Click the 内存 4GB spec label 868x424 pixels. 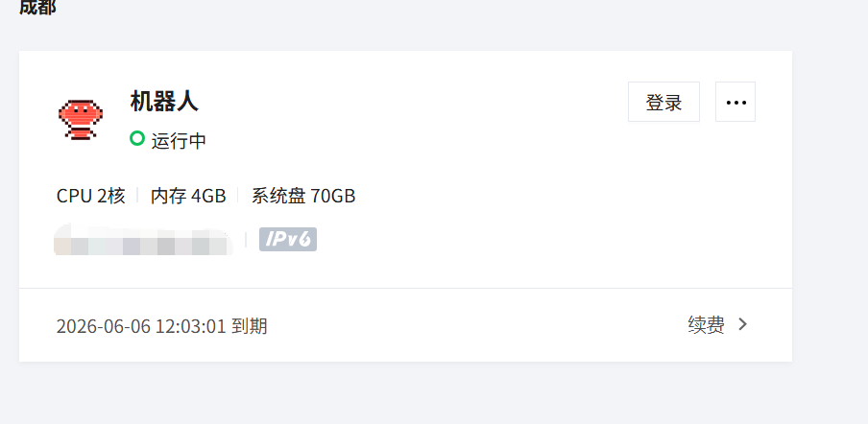(x=188, y=196)
